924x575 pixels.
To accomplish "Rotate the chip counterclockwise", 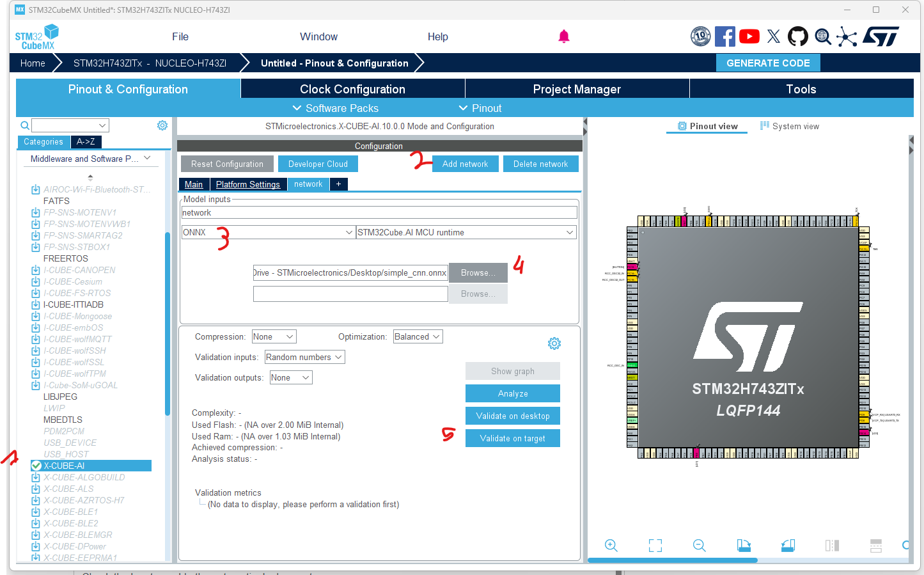I will click(x=788, y=546).
